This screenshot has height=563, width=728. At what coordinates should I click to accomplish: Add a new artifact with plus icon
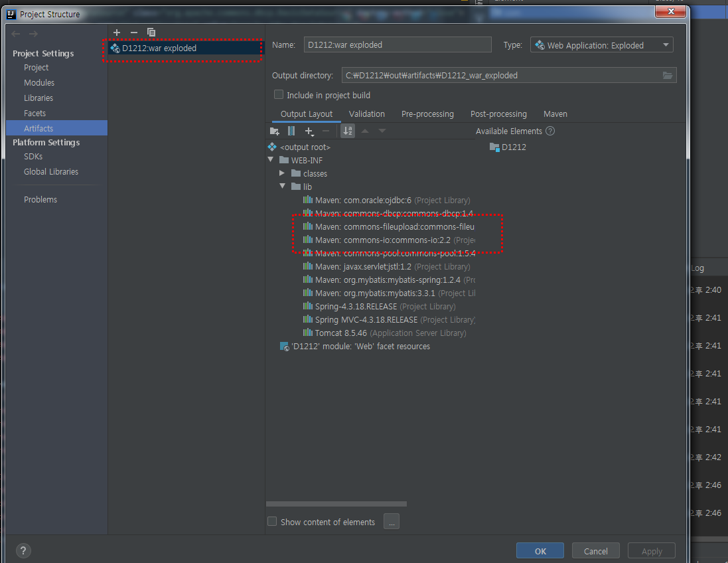pos(117,32)
